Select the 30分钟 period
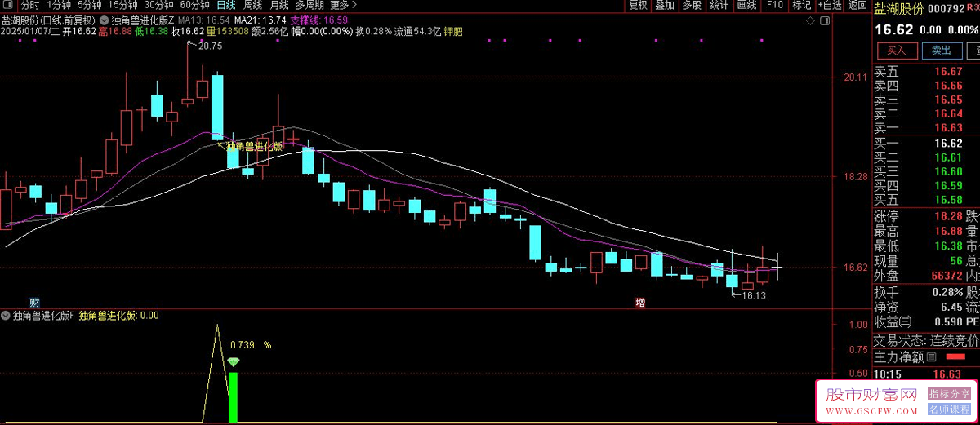The height and width of the screenshot is (425, 980). pyautogui.click(x=158, y=5)
